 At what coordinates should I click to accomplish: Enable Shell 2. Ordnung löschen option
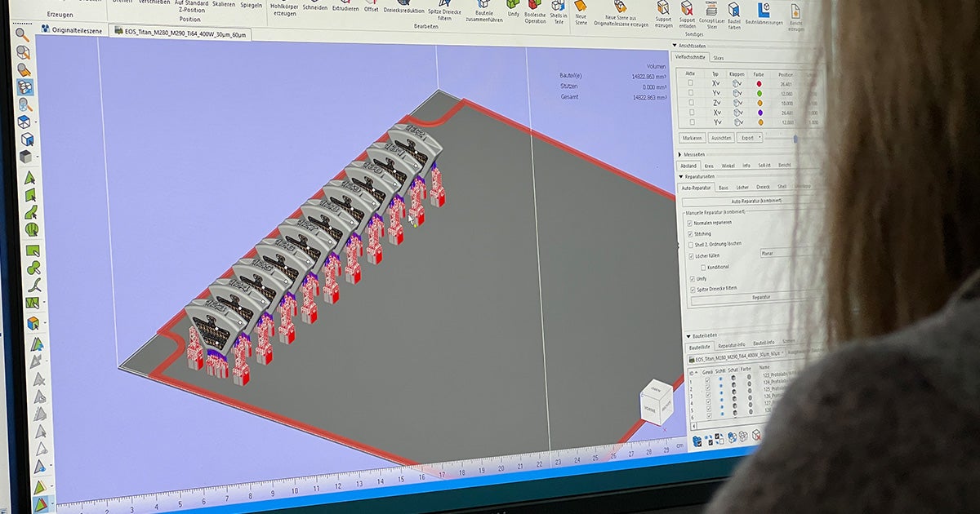coord(690,244)
